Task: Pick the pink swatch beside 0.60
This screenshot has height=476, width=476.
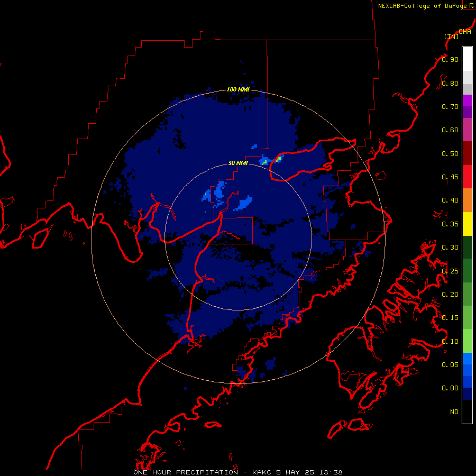Action: (x=467, y=130)
